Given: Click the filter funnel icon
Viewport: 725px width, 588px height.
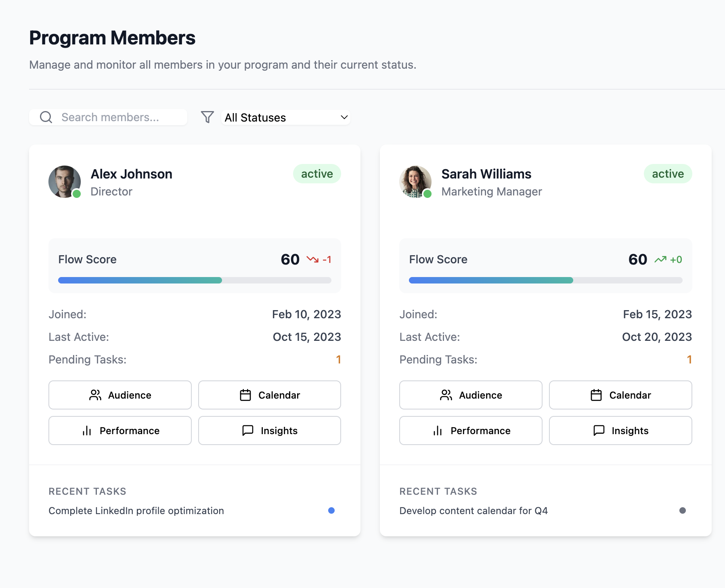Looking at the screenshot, I should click(x=207, y=117).
